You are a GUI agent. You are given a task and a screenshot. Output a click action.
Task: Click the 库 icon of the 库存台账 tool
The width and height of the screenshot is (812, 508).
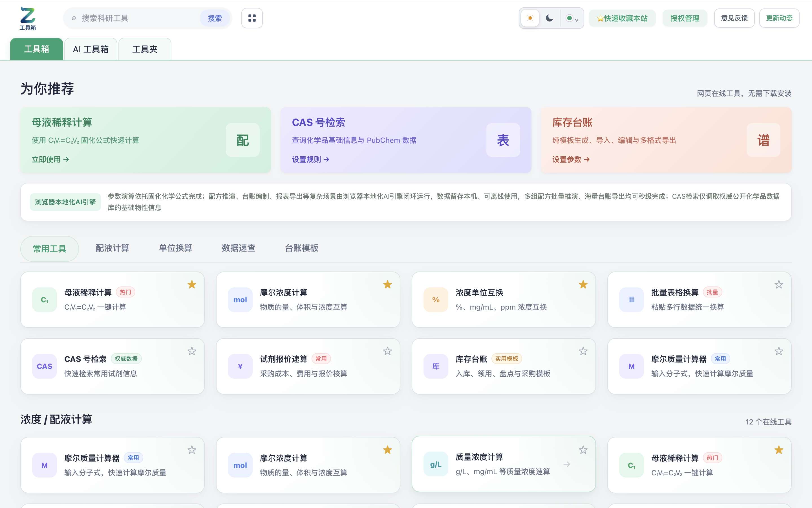(436, 366)
